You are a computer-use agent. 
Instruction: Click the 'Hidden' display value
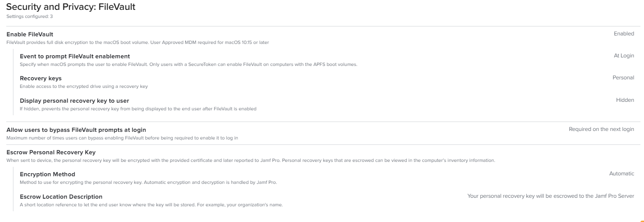(625, 100)
